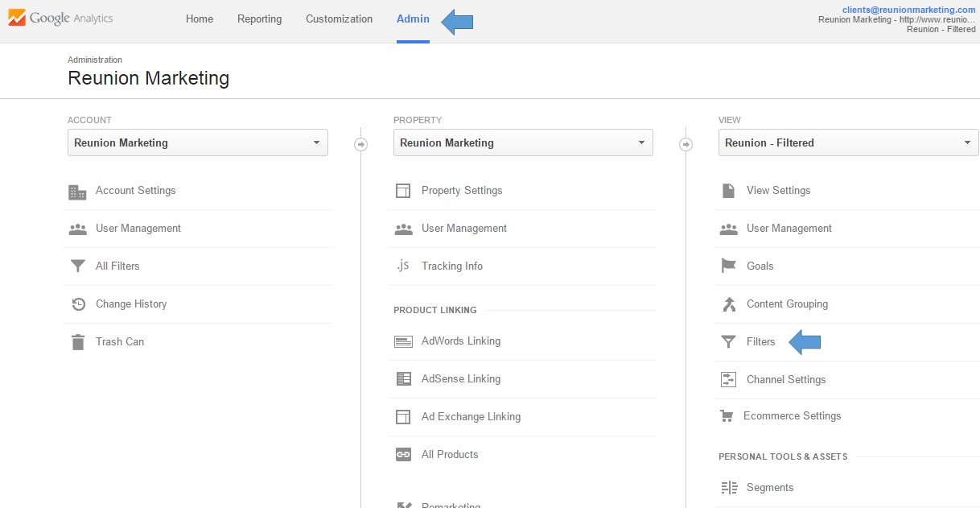980x508 pixels.
Task: Open Account Settings link
Action: tap(135, 191)
